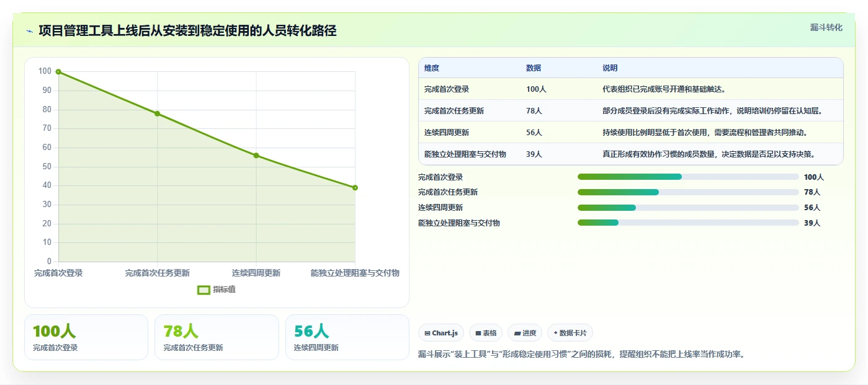Click the description 代表组织已完成账号开通和基础触达
The image size is (868, 385).
click(664, 89)
